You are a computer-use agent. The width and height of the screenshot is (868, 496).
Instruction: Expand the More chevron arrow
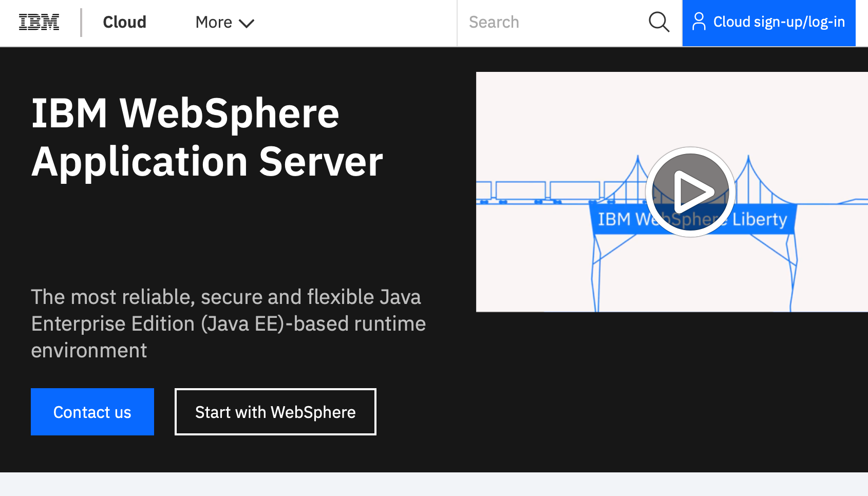coord(247,24)
